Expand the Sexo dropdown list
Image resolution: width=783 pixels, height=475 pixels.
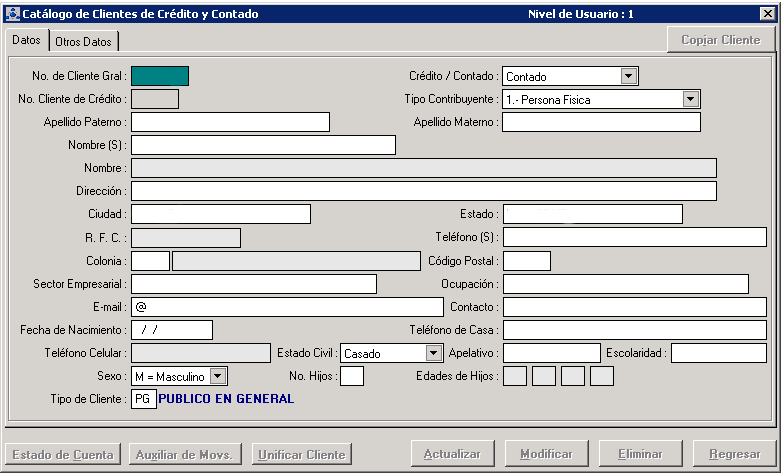(x=218, y=376)
